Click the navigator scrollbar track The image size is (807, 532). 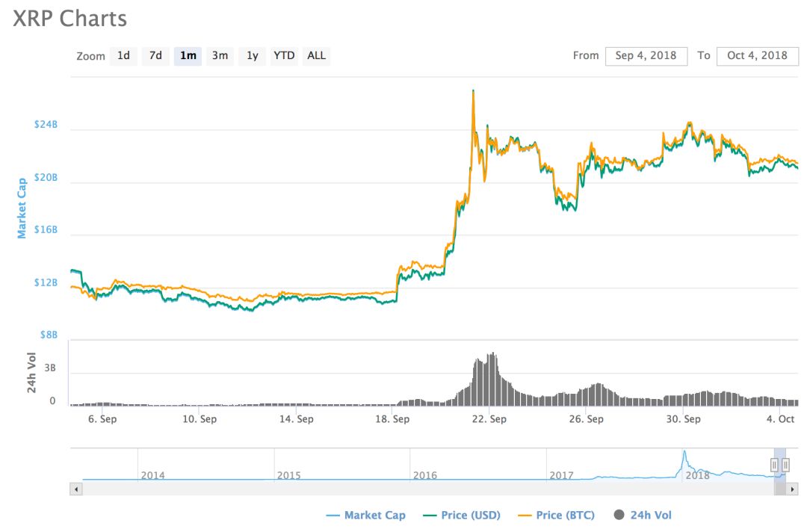pyautogui.click(x=427, y=489)
